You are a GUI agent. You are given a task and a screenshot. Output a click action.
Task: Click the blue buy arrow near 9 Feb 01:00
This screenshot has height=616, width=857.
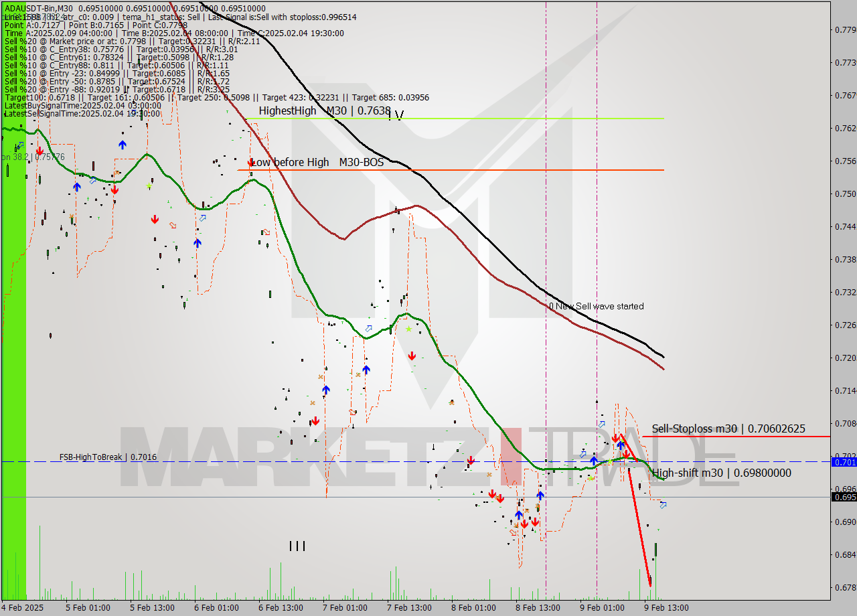click(594, 460)
